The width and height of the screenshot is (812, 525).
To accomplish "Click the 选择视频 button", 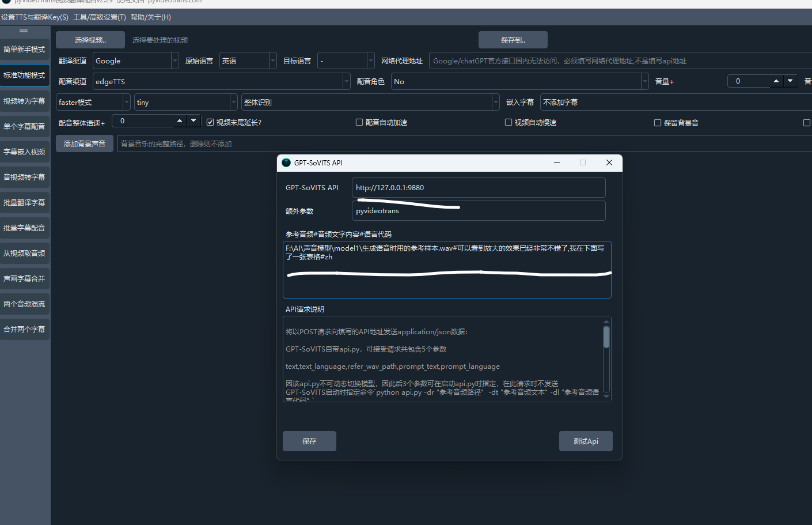I will pos(90,40).
